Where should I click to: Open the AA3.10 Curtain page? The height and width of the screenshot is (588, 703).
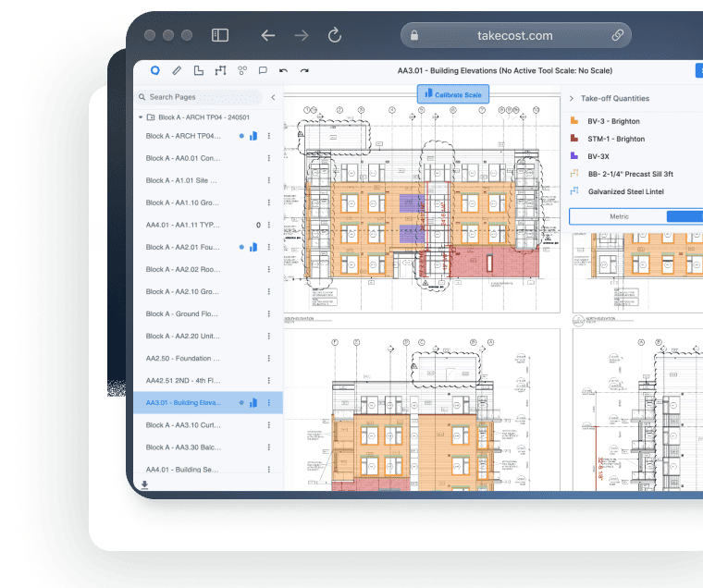pos(183,425)
